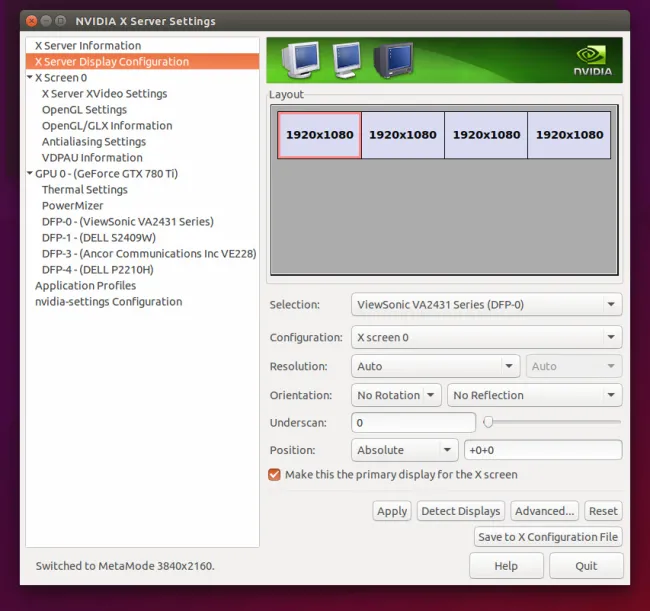Click the first highlighted 1920x1080 display in layout
Viewport: 650px width, 611px height.
coord(319,135)
